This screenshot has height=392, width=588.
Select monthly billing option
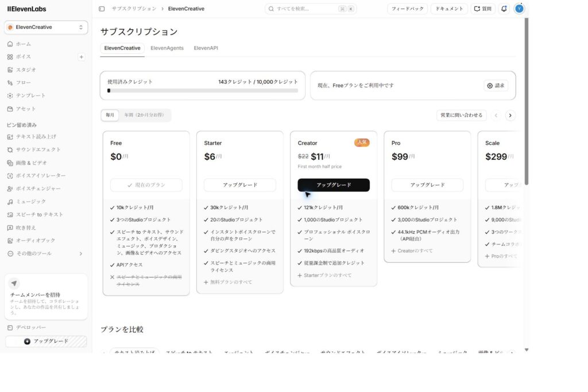click(x=110, y=115)
